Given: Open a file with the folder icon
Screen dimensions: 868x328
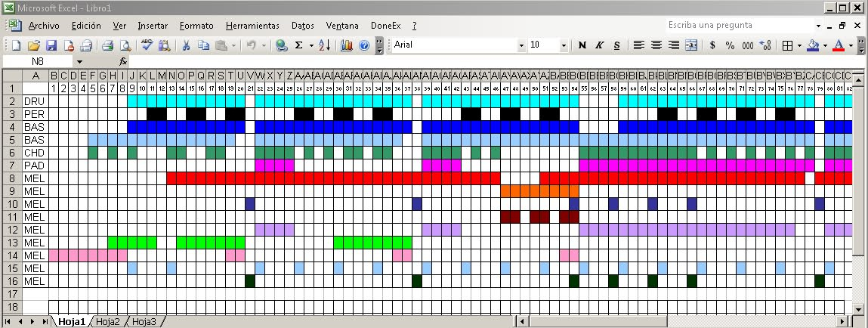Looking at the screenshot, I should coord(34,45).
